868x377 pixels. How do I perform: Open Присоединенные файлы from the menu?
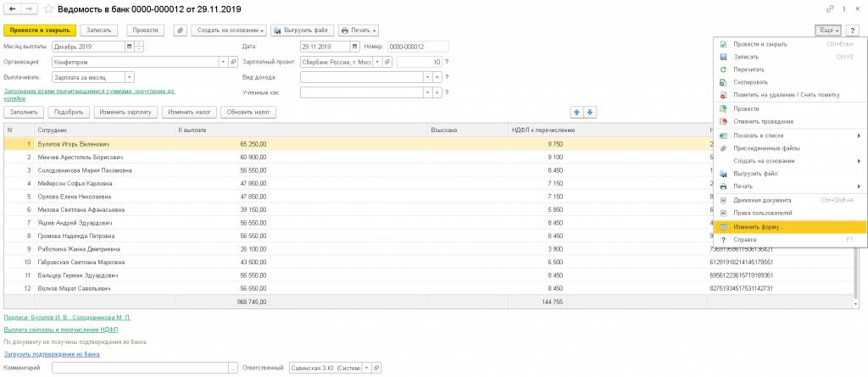coord(790,148)
